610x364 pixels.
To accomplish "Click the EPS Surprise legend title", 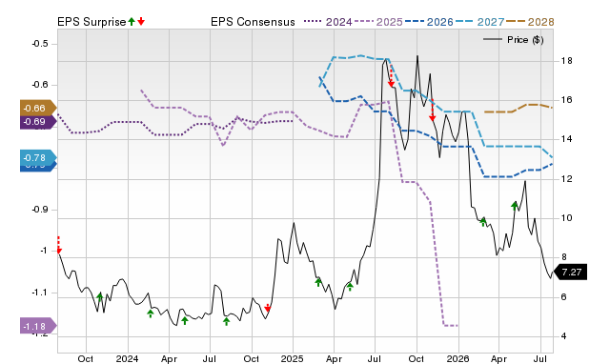I will 91,22.
